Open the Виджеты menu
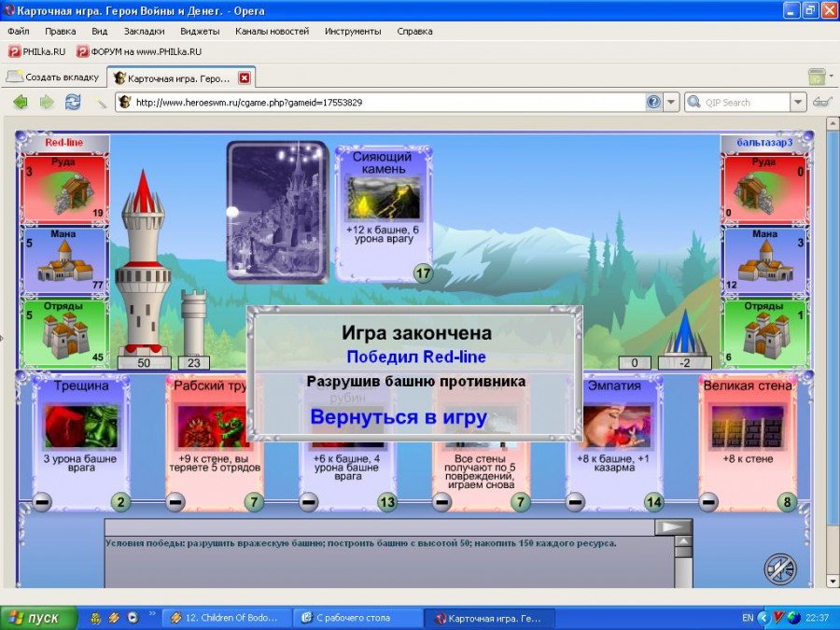The height and width of the screenshot is (630, 840). [200, 31]
